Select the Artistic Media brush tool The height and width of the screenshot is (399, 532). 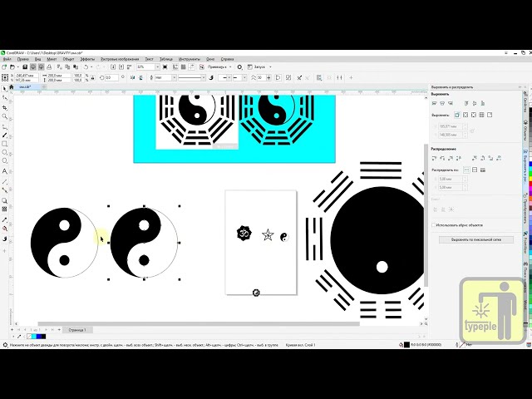click(x=4, y=135)
